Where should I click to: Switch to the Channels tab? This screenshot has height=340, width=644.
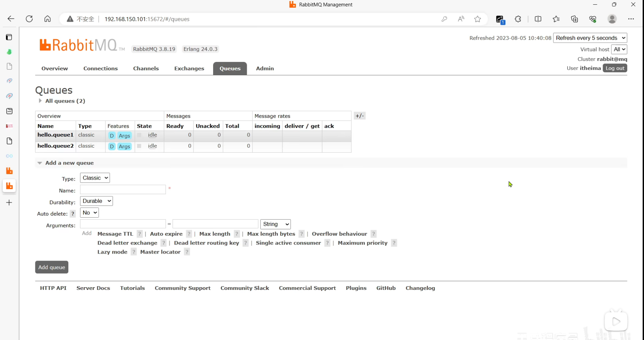(x=146, y=68)
